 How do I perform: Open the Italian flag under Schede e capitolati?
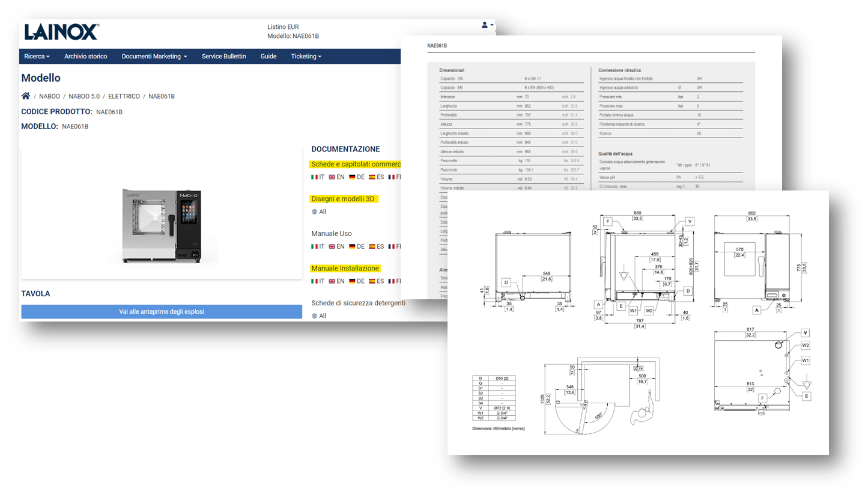(x=318, y=177)
